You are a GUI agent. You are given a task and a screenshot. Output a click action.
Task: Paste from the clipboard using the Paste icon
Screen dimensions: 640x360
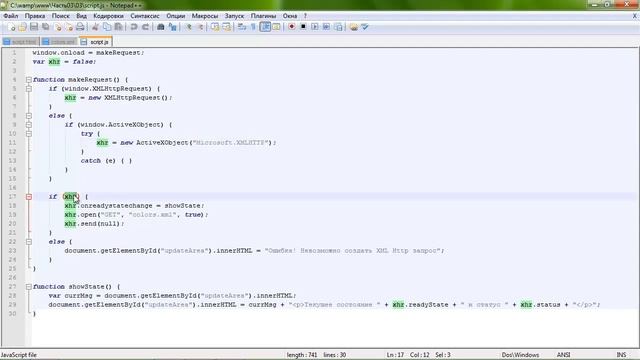coord(118,27)
